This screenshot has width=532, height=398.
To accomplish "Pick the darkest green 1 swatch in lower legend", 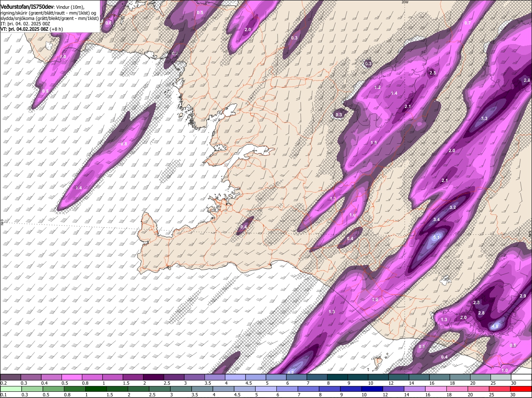I will (x=96, y=389).
